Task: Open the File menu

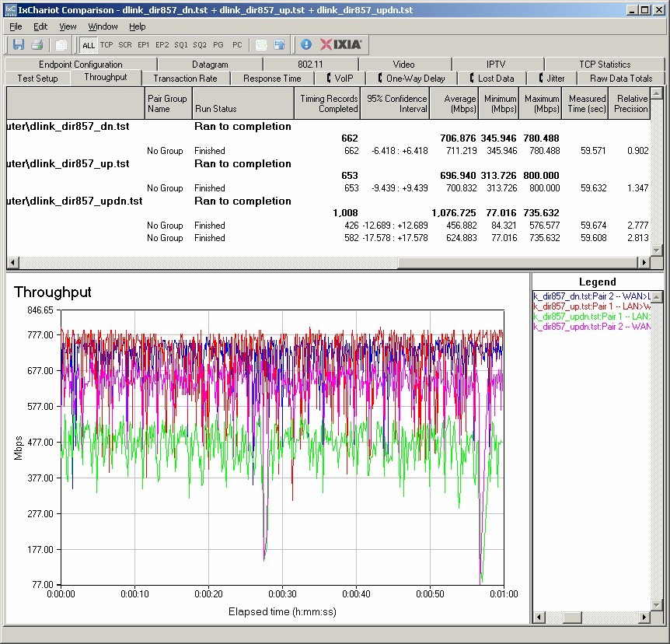Action: point(16,26)
